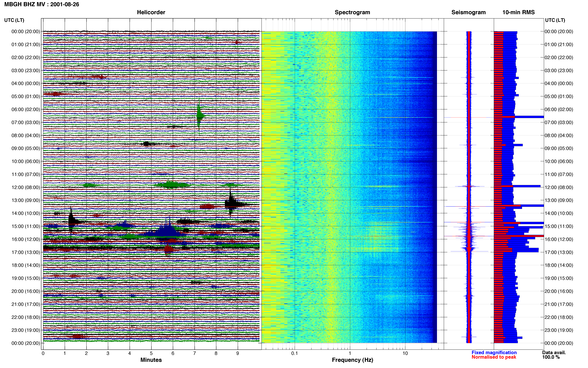Click the Helicorder panel heading
This screenshot has width=588, height=368.
coord(151,12)
